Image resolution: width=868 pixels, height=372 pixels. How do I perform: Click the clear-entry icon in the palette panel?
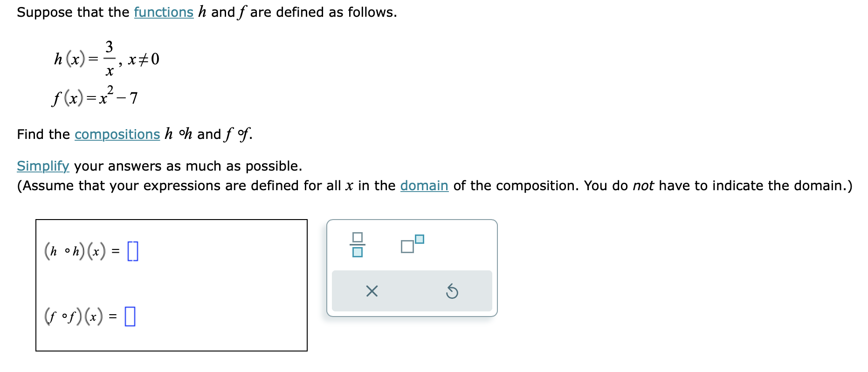[x=371, y=291]
